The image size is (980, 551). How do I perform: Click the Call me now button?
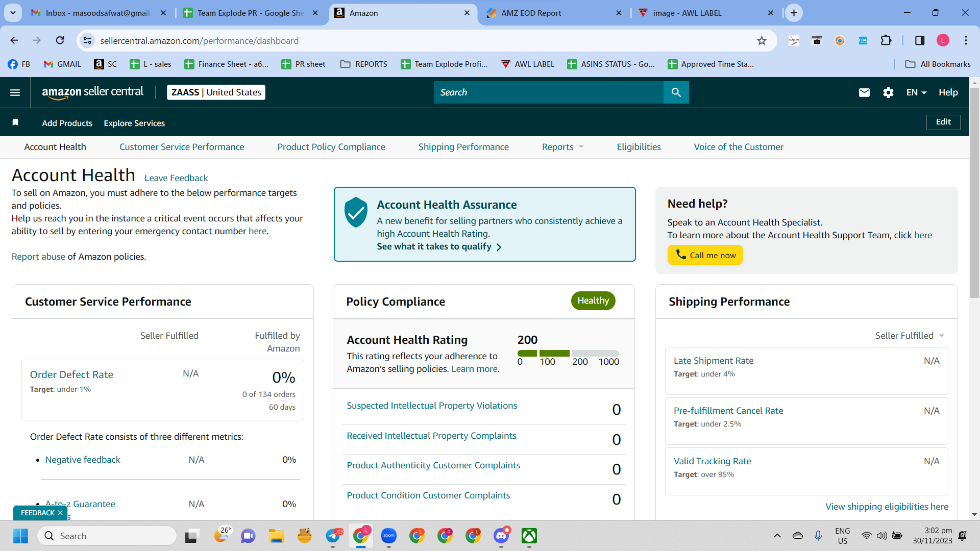click(x=705, y=255)
